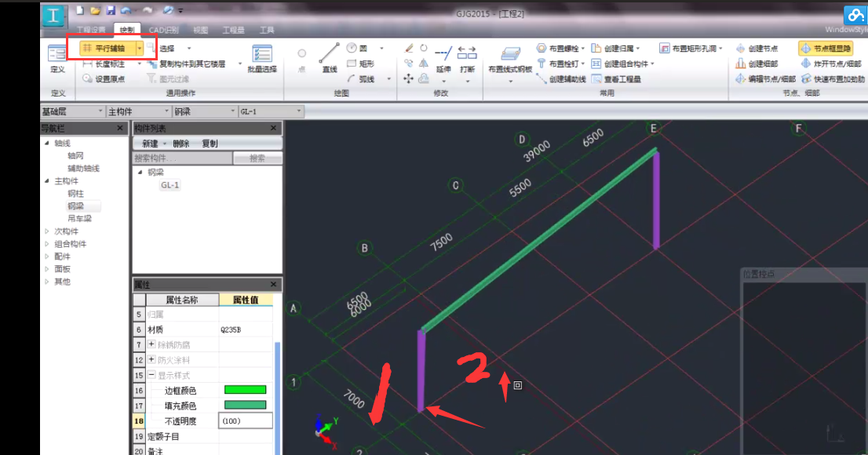Click the 搜索构件 search input field
Viewport: 868px width, 455px height.
click(x=183, y=158)
